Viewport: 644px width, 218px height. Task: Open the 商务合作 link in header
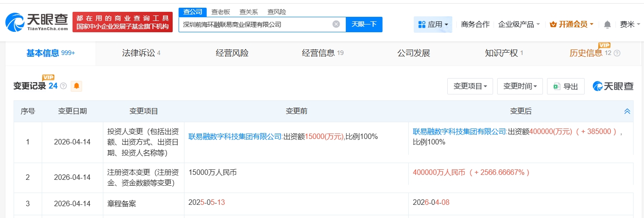475,25
